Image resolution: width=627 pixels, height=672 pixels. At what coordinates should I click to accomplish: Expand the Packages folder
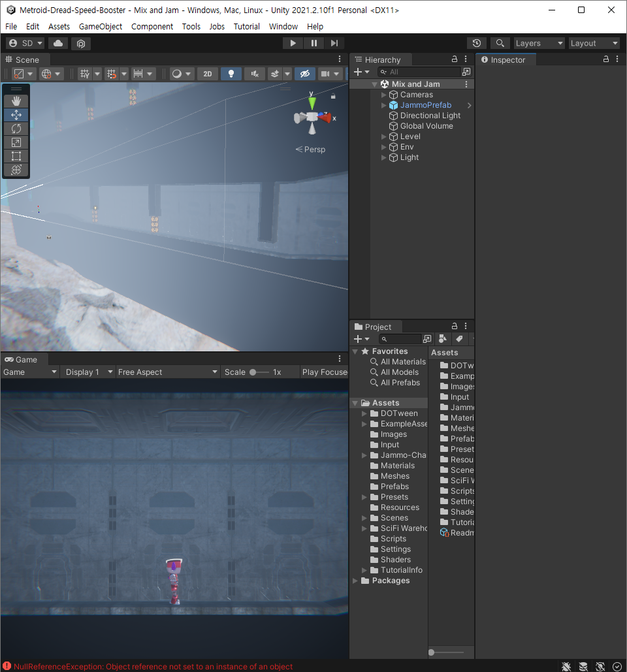[x=355, y=581]
